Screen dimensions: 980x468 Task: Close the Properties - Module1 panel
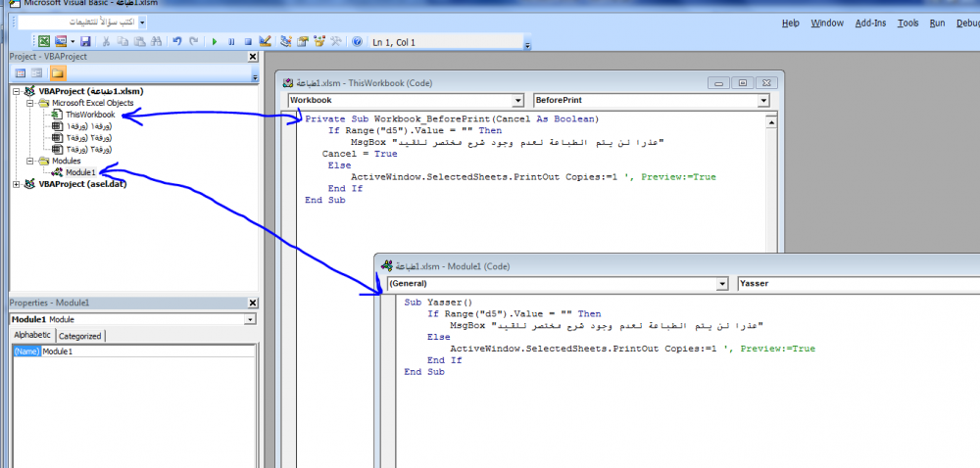pos(253,304)
